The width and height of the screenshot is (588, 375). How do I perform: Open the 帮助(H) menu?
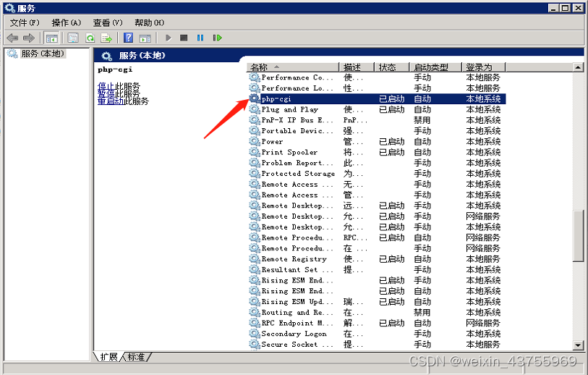pyautogui.click(x=149, y=23)
